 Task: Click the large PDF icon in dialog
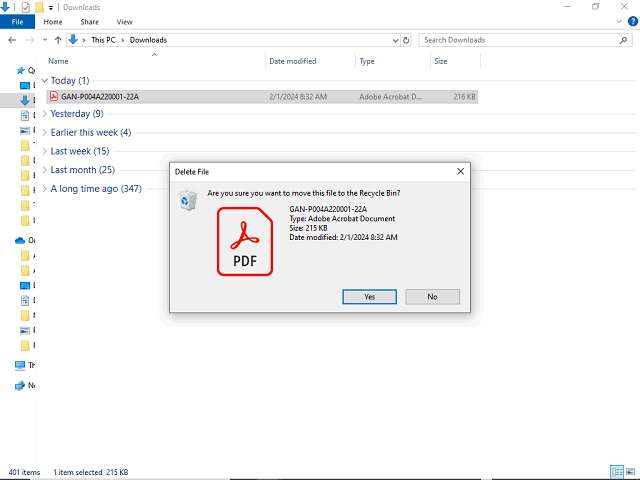(245, 241)
